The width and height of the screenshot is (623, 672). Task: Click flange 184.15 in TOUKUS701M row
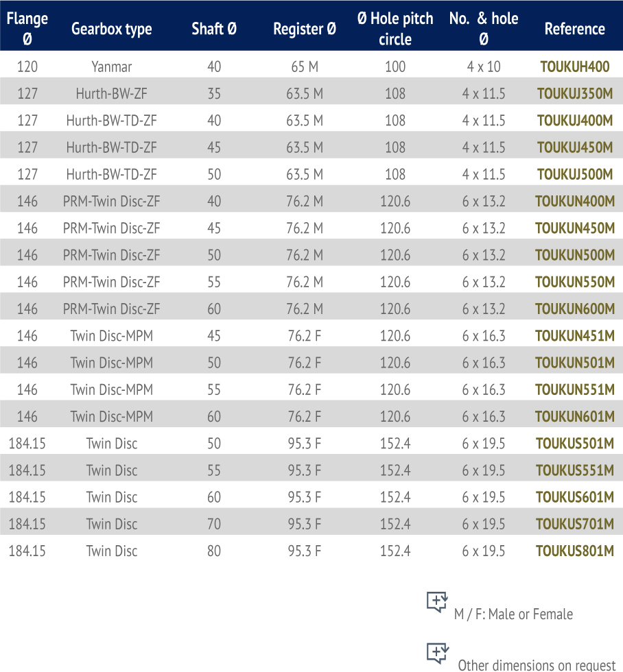tap(27, 524)
